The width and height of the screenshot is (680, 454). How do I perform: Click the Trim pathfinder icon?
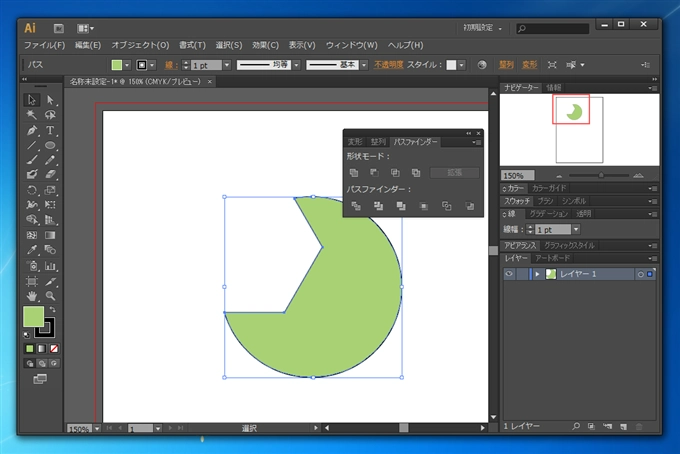(379, 206)
